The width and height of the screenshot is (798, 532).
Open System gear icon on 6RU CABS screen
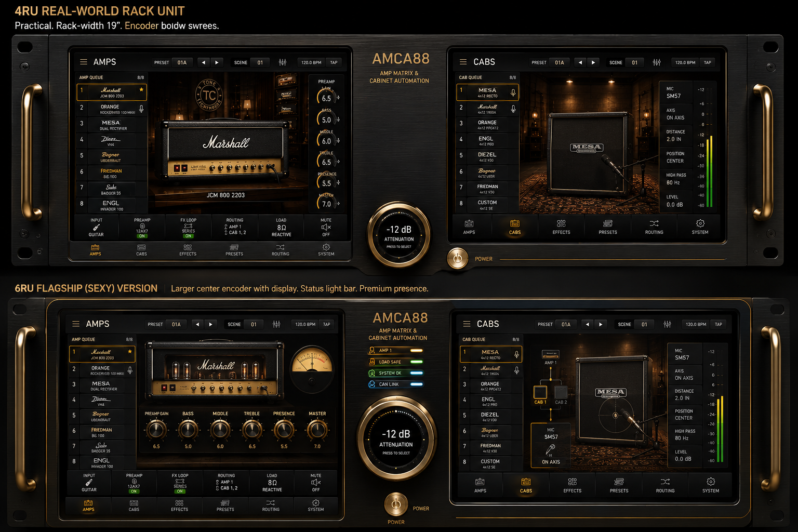[x=711, y=482]
